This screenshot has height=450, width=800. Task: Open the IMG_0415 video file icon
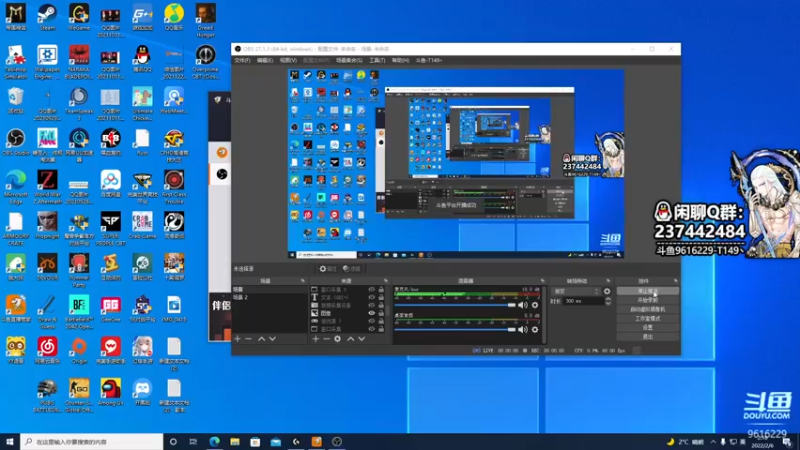tap(173, 309)
